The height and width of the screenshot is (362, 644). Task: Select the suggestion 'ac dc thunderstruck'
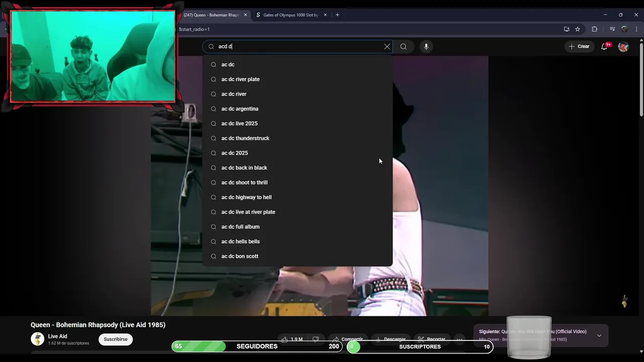(297, 138)
